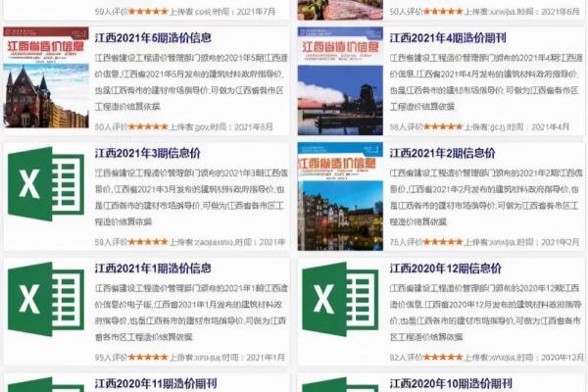Click the star rating of 江西2021年6期造价信息
588x392 pixels.
148,126
